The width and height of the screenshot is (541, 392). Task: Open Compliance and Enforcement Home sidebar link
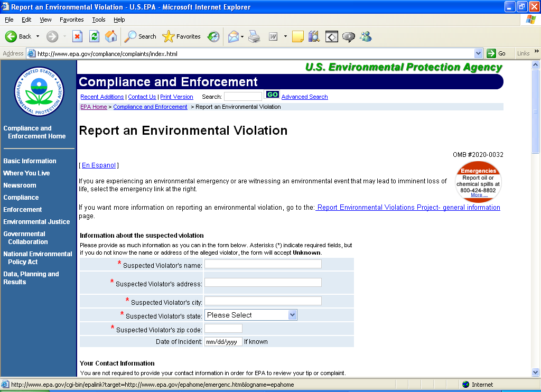[x=34, y=132]
